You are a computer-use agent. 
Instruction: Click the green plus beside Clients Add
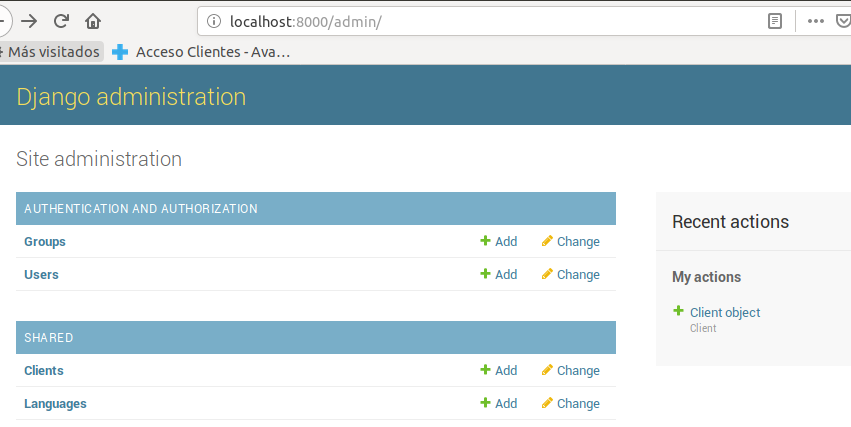point(485,369)
